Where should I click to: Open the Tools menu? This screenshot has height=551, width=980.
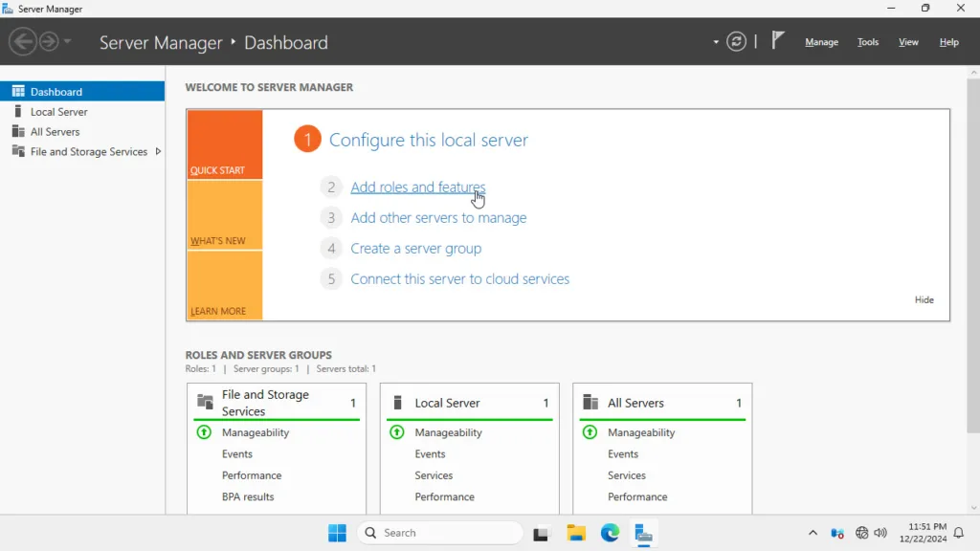[x=867, y=42]
